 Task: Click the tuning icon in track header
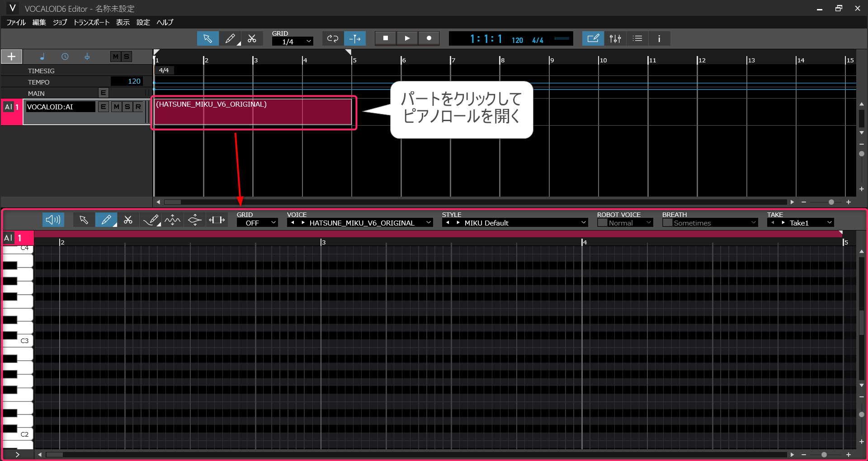[x=87, y=56]
